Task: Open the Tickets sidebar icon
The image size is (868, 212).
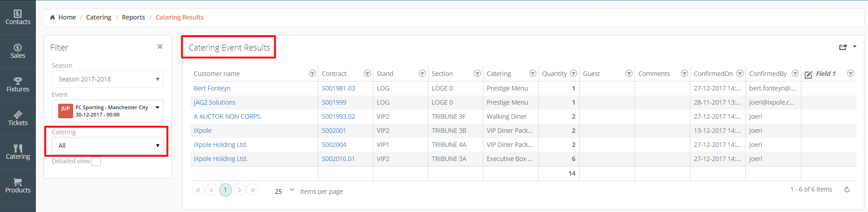Action: [x=18, y=115]
